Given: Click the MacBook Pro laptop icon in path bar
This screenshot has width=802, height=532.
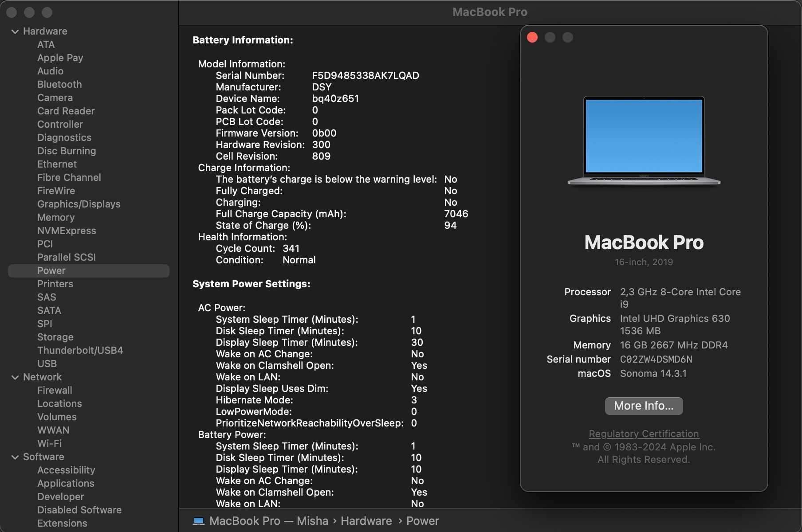Looking at the screenshot, I should pos(199,521).
